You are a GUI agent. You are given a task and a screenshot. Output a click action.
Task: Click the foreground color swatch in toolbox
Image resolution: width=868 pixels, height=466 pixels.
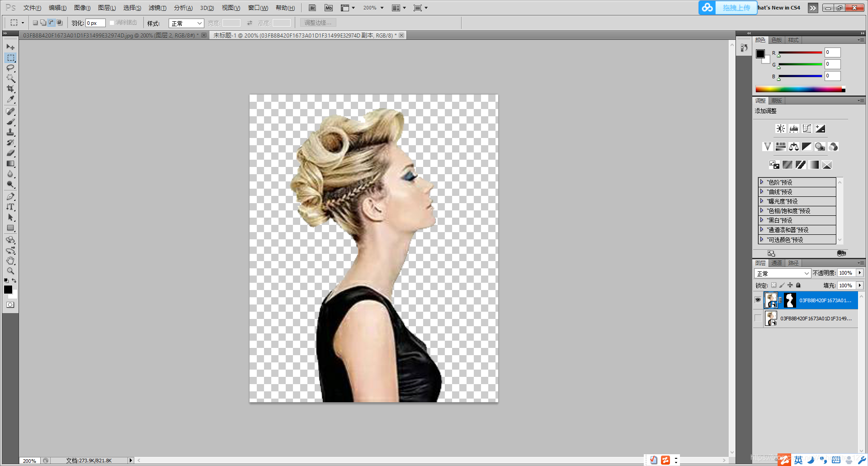(x=8, y=290)
